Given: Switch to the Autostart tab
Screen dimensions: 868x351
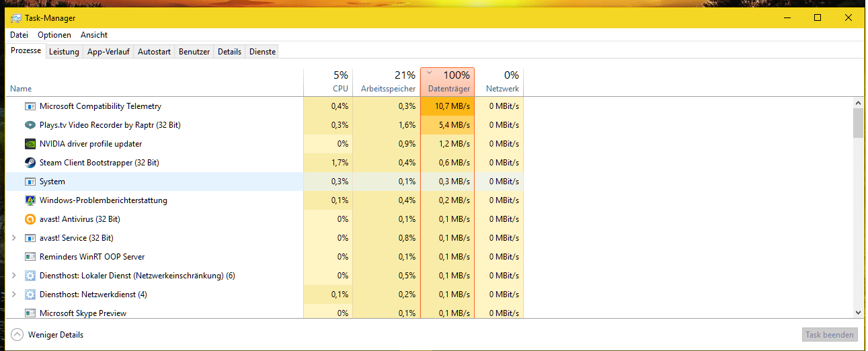Looking at the screenshot, I should [154, 52].
